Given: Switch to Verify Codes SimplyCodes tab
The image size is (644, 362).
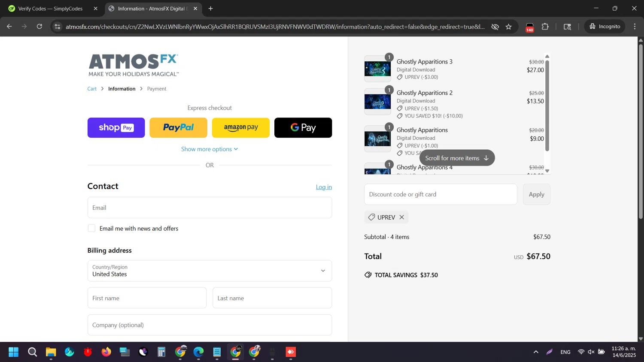Looking at the screenshot, I should click(x=51, y=9).
